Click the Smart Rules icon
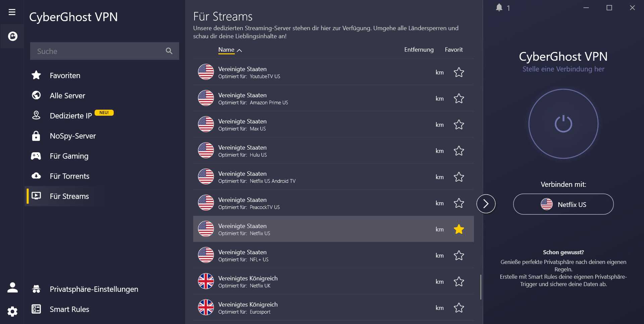 tap(36, 309)
